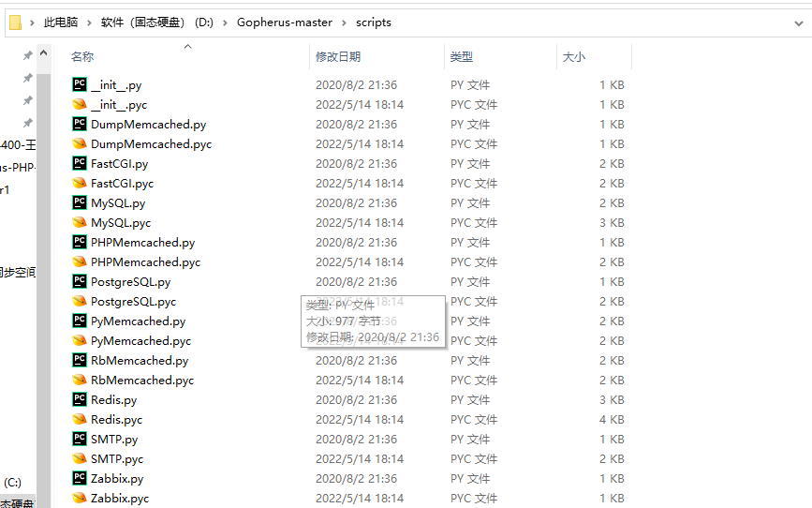Click the Redis.pyc file icon
The height and width of the screenshot is (508, 812).
point(80,419)
